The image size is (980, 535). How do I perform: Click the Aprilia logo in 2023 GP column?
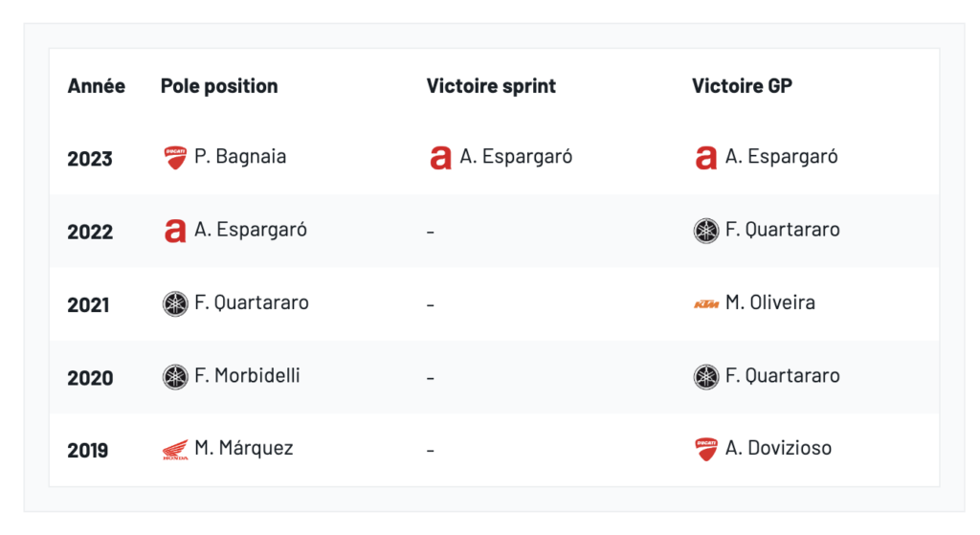coord(705,158)
